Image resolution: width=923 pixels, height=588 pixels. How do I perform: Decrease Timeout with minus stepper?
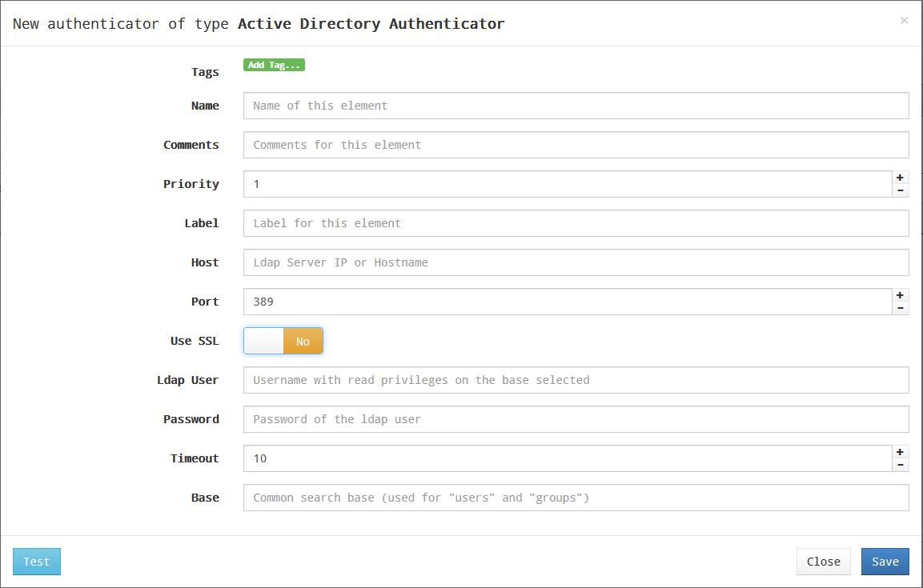(x=900, y=465)
